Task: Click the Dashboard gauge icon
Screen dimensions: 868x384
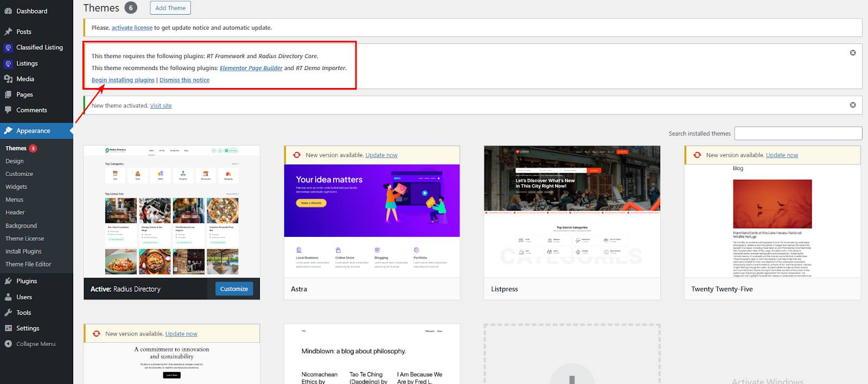Action: tap(8, 11)
